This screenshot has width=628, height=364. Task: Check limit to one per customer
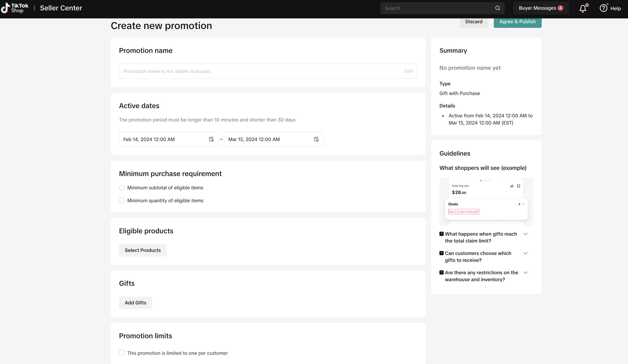click(x=122, y=352)
